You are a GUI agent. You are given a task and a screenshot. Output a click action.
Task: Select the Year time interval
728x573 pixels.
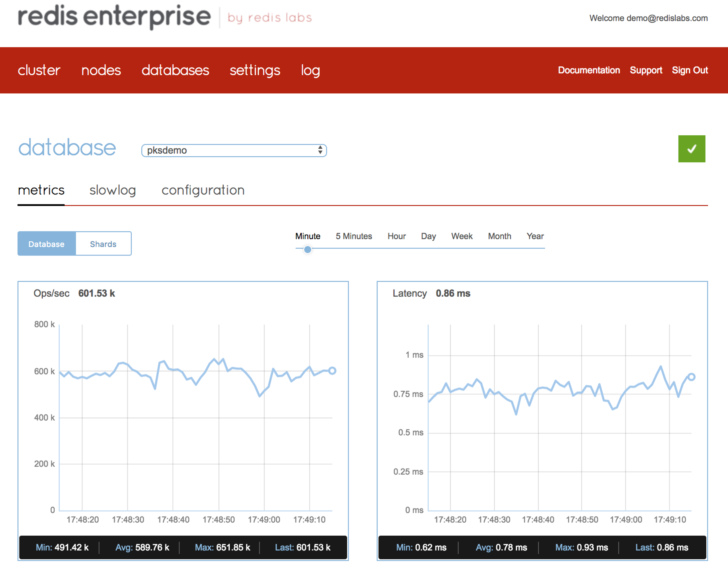coord(535,236)
